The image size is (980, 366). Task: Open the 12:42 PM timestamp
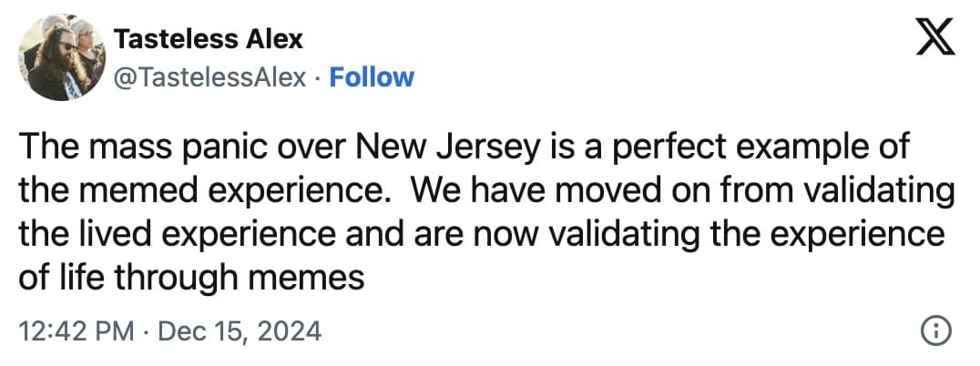tap(77, 331)
